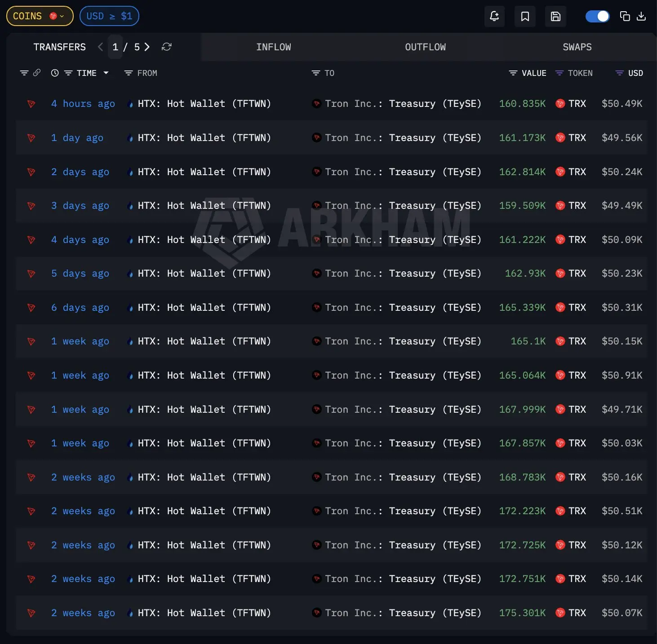The height and width of the screenshot is (644, 657).
Task: Click the filter icon beside link icon
Action: (x=24, y=73)
